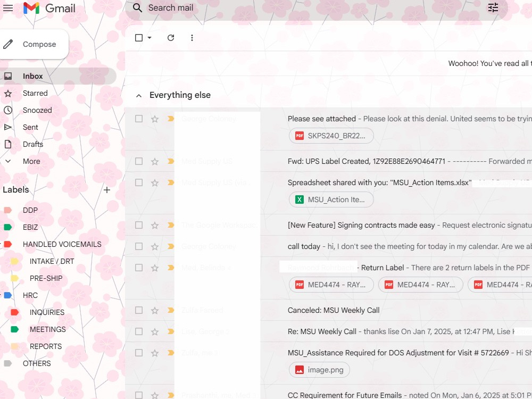Click the search magnifier icon
Image resolution: width=532 pixels, height=399 pixels.
tap(137, 8)
